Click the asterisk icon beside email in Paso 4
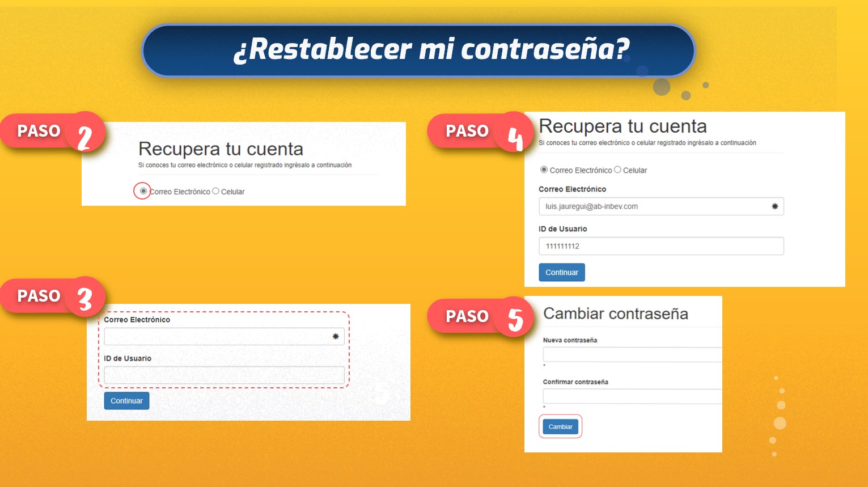 [776, 206]
